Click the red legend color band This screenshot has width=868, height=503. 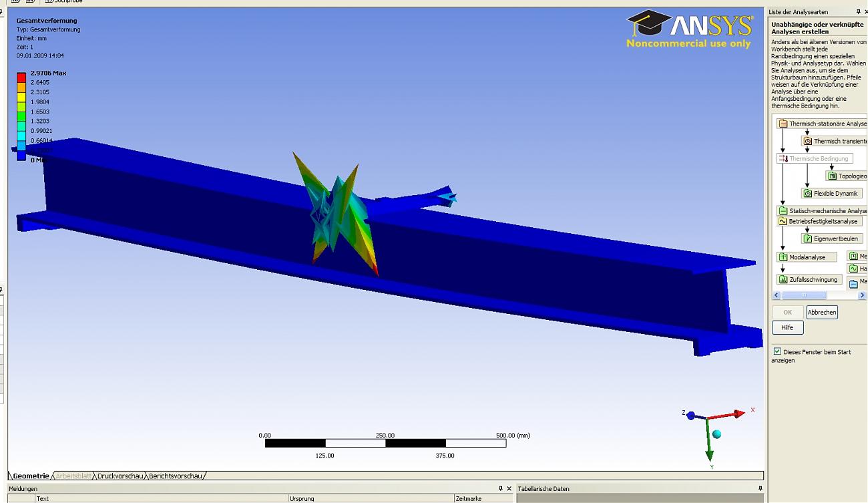(x=21, y=77)
